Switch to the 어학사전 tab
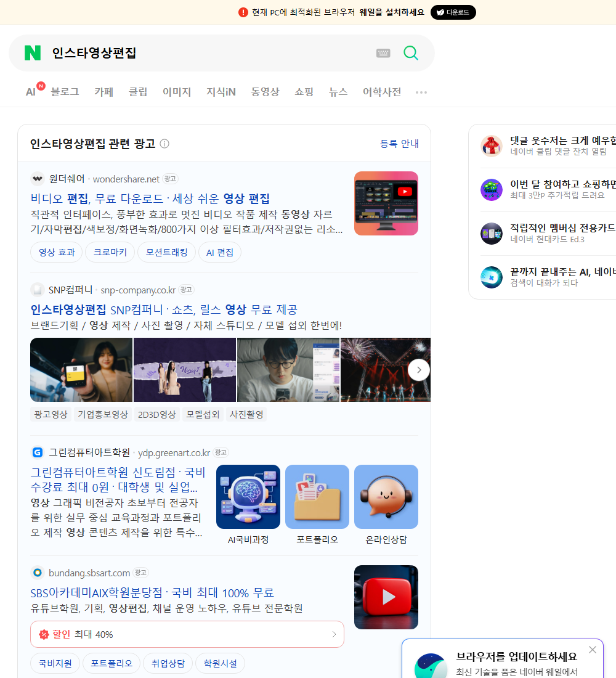The image size is (616, 678). (x=382, y=92)
